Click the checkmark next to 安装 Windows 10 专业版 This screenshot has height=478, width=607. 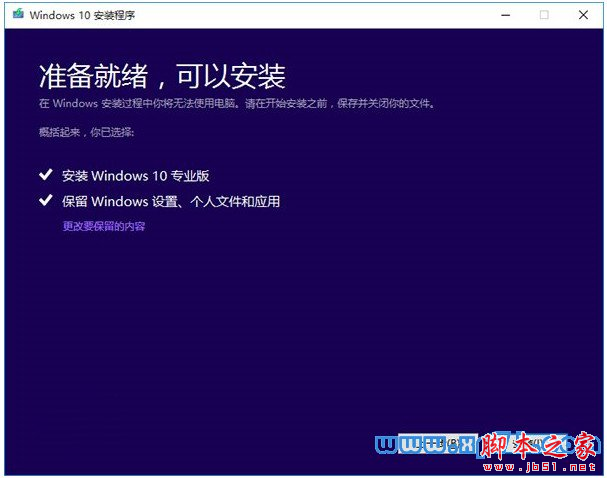pos(45,175)
